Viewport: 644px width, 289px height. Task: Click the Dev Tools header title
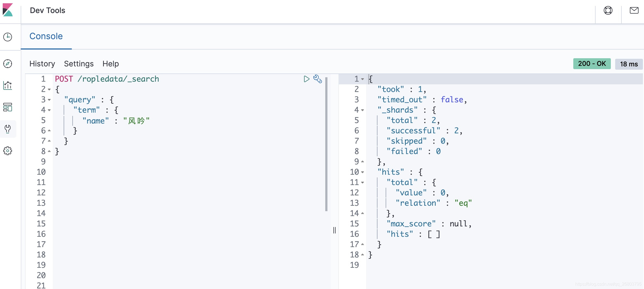(48, 10)
